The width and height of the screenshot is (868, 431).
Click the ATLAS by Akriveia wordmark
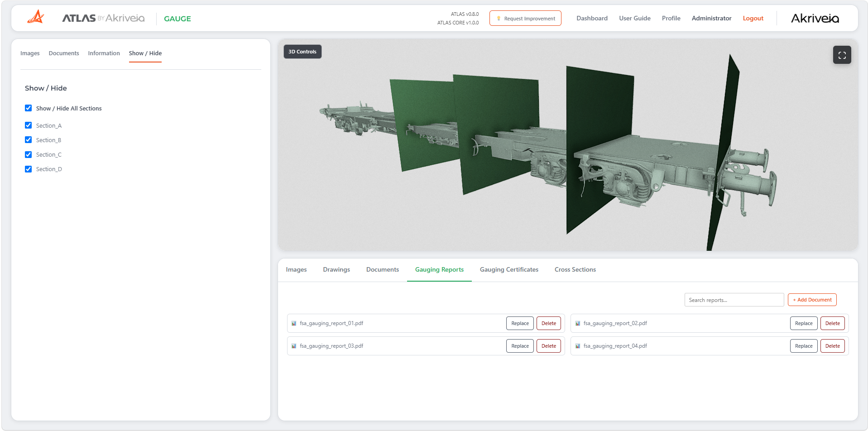103,18
